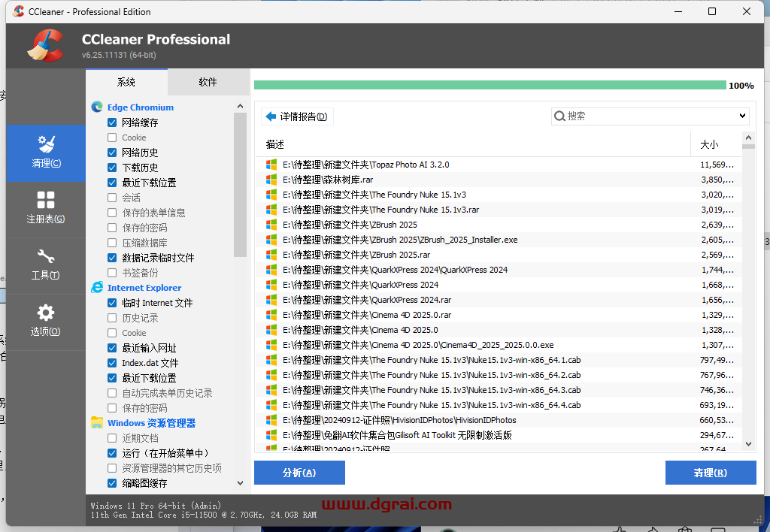Click the blue back arrow icon

271,116
